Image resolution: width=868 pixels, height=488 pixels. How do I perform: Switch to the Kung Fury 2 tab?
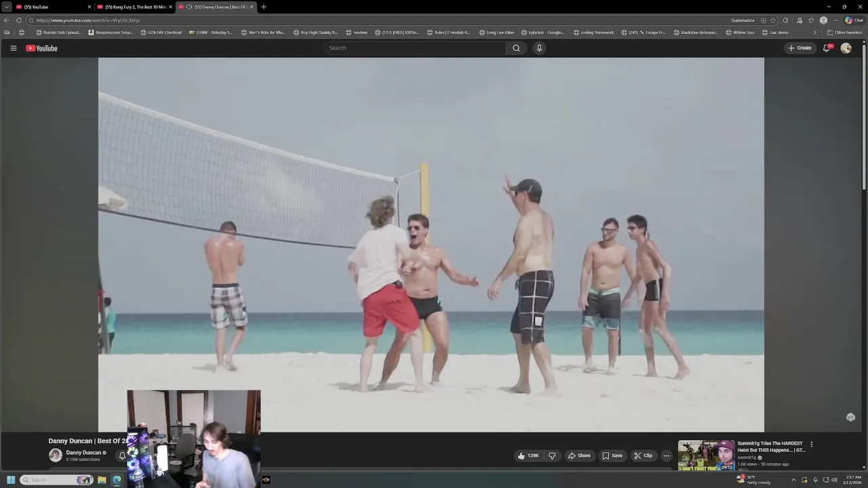tap(134, 7)
